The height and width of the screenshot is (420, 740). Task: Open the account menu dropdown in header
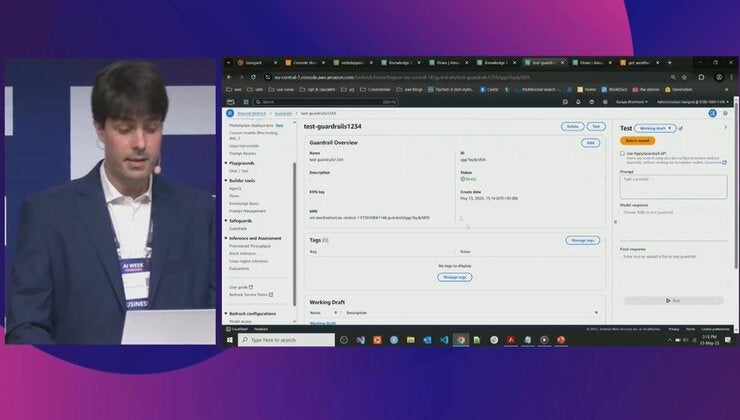tap(692, 102)
